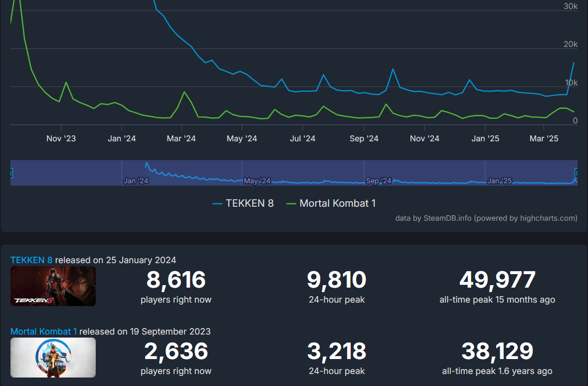Viewport: 588px width, 386px height.
Task: Click the 10k y-axis label
Action: (571, 82)
